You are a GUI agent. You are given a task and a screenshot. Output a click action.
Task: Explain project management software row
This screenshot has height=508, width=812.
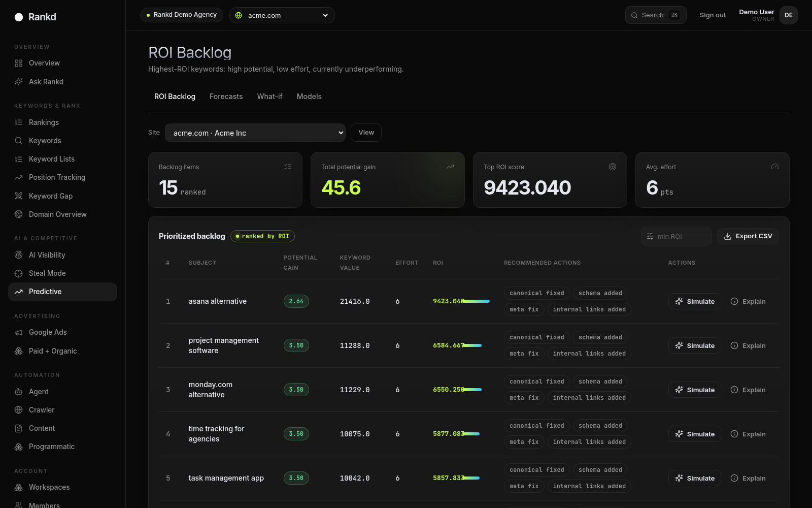click(x=748, y=345)
